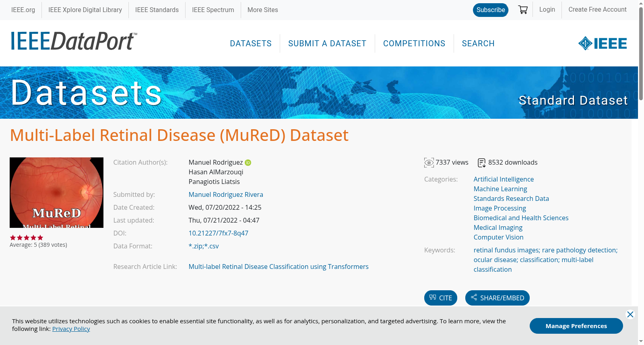
Task: Open the DOI link 10.21227/7fx7-8q47
Action: 219,233
